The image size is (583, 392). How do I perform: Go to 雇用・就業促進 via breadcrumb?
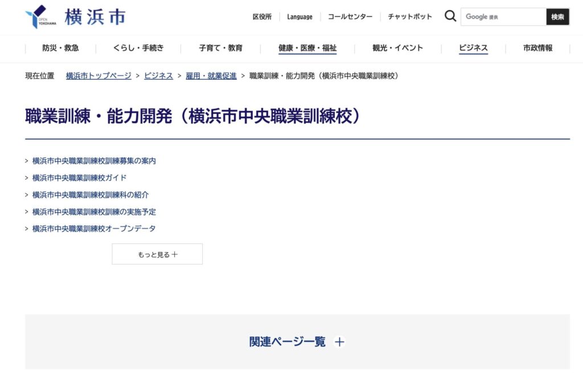pyautogui.click(x=211, y=75)
